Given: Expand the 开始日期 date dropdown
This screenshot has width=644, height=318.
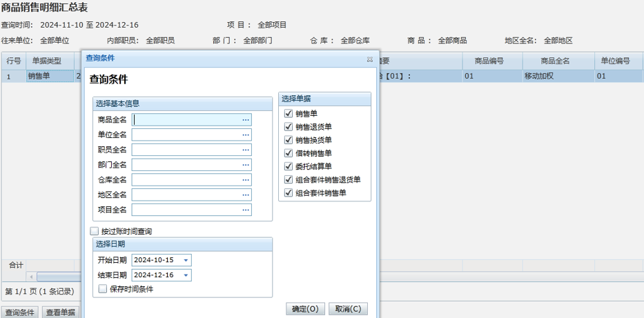Looking at the screenshot, I should point(186,261).
